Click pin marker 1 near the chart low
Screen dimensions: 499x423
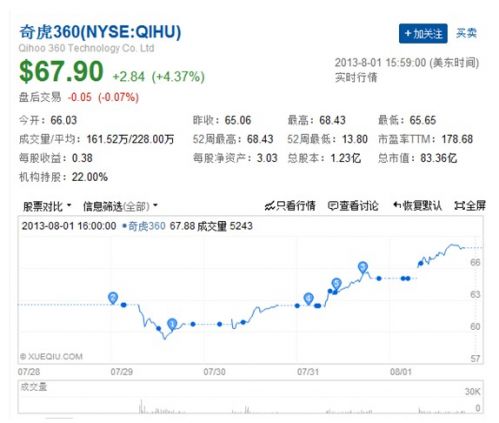[172, 324]
